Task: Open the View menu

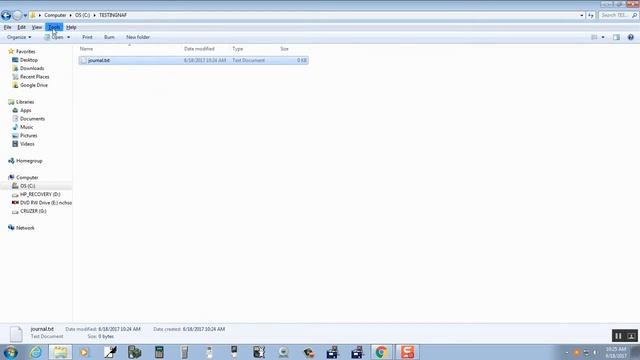Action: tap(37, 27)
